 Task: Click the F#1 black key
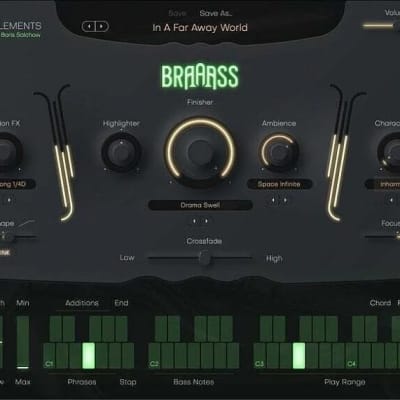coord(95,329)
